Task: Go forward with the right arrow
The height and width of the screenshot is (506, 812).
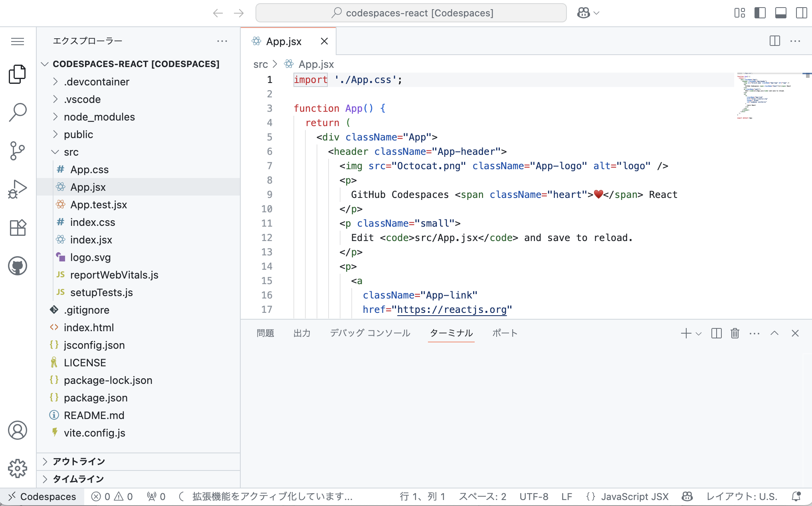Action: [x=239, y=13]
